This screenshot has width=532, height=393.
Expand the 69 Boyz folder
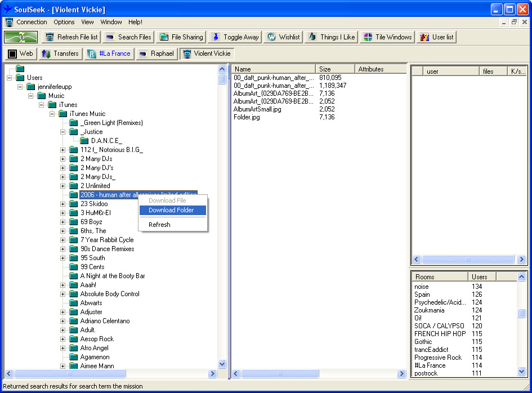(62, 222)
